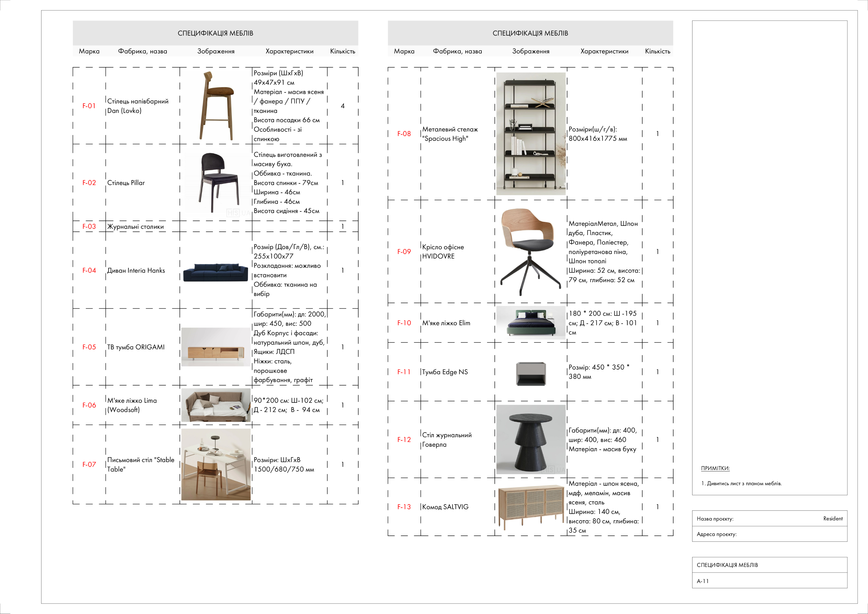The width and height of the screenshot is (868, 614).
Task: Click the left СПЕЦИФІКАЦІЯ МЕБЛІВ table header
Action: click(x=216, y=33)
